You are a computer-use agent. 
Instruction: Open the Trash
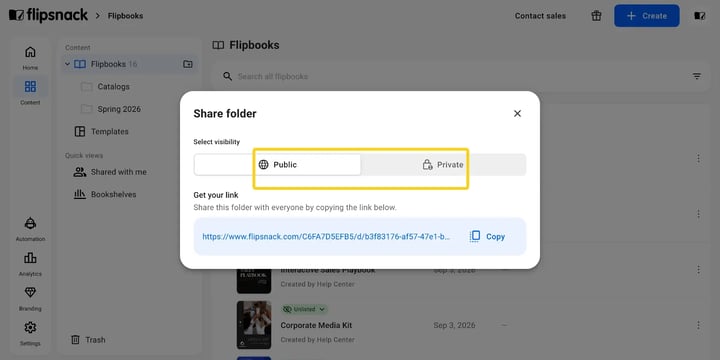pyautogui.click(x=88, y=340)
